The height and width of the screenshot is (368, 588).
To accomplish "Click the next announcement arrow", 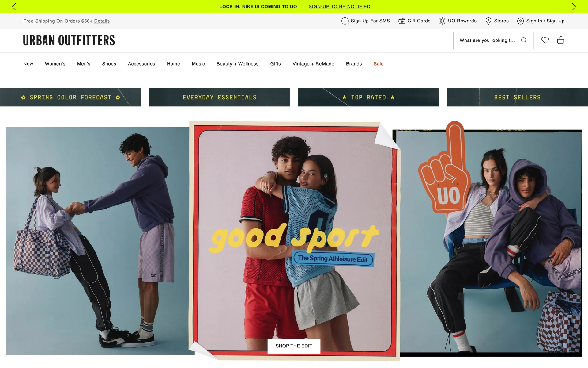I will (574, 6).
